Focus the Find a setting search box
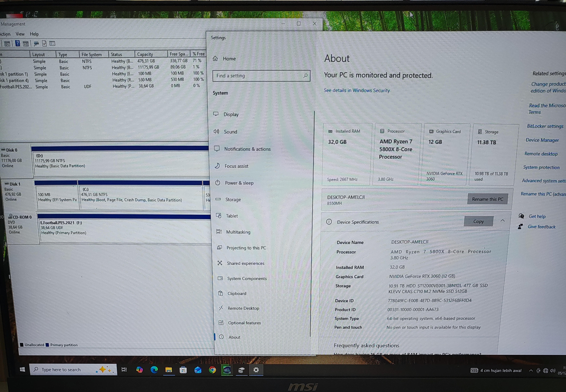Screen dimensions: 566x392 261,76
